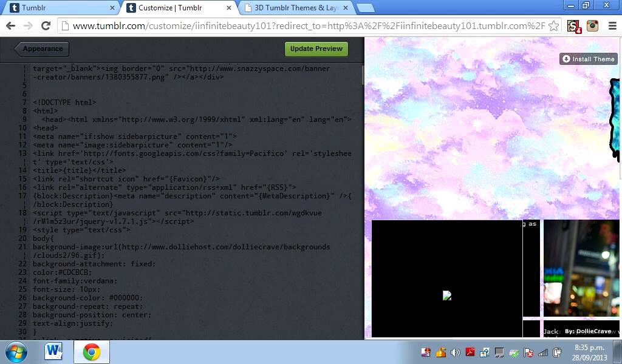The width and height of the screenshot is (622, 364).
Task: Open wireless network signal tray icon
Action: pos(542,352)
